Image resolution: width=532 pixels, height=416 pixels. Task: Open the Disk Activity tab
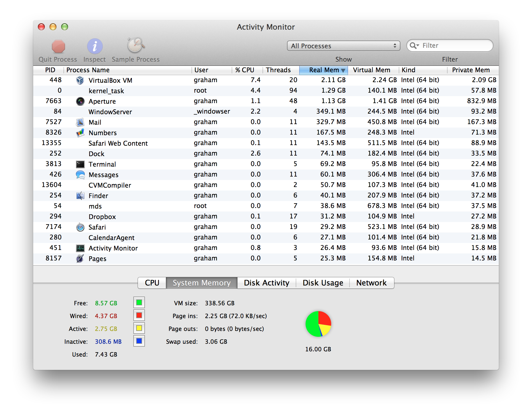point(267,283)
